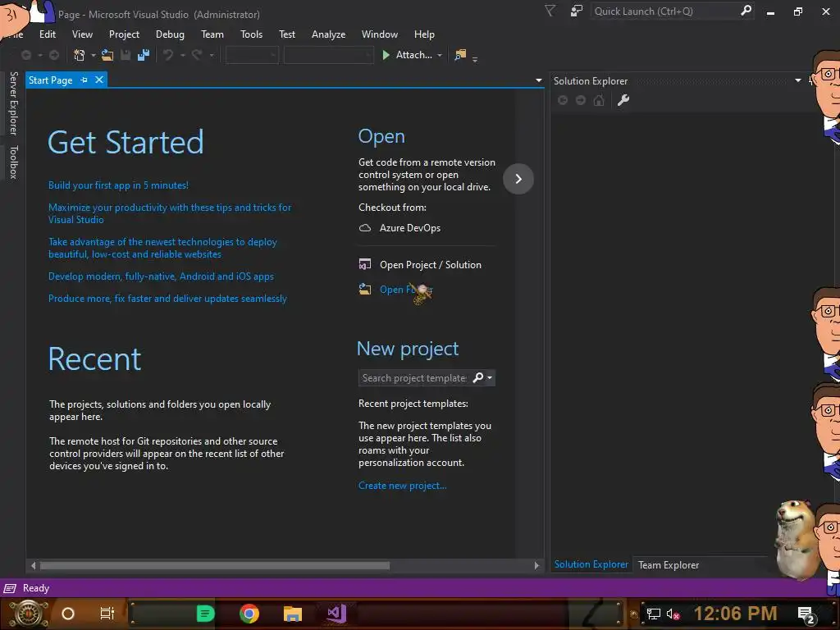
Task: Open the Debug menu
Action: coord(170,34)
